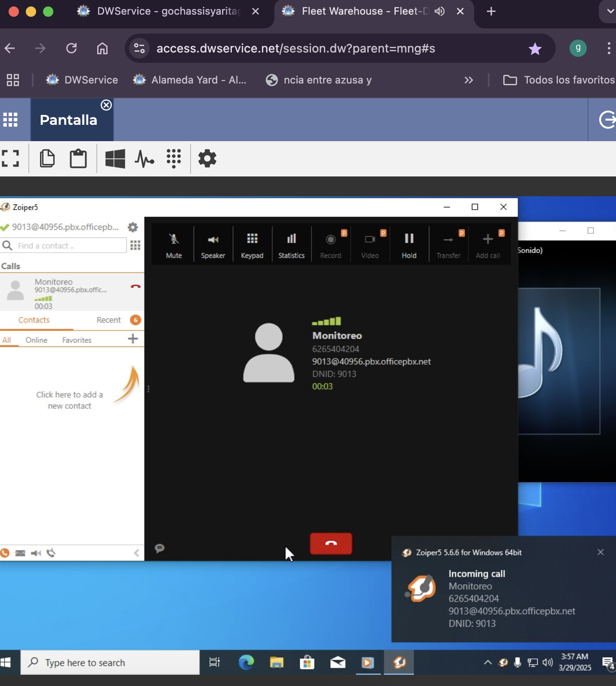
Task: Click the phone handset icon in Zoiper's bottom bar
Action: [x=51, y=553]
